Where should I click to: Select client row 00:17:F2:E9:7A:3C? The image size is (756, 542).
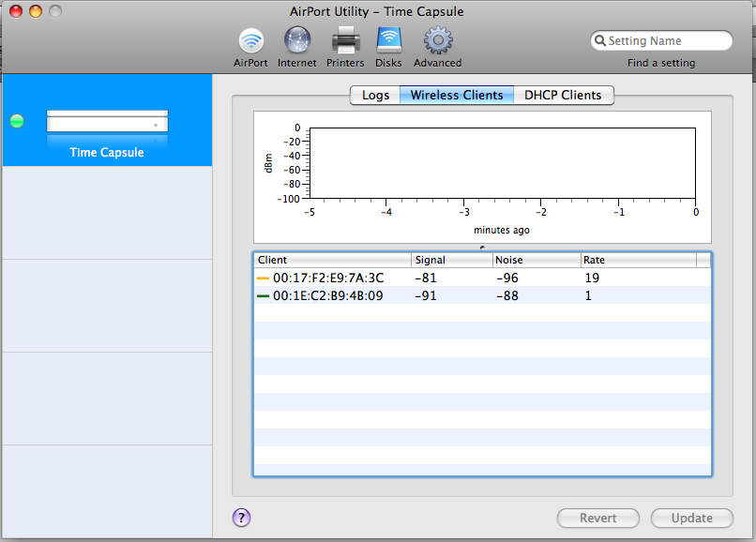(482, 278)
